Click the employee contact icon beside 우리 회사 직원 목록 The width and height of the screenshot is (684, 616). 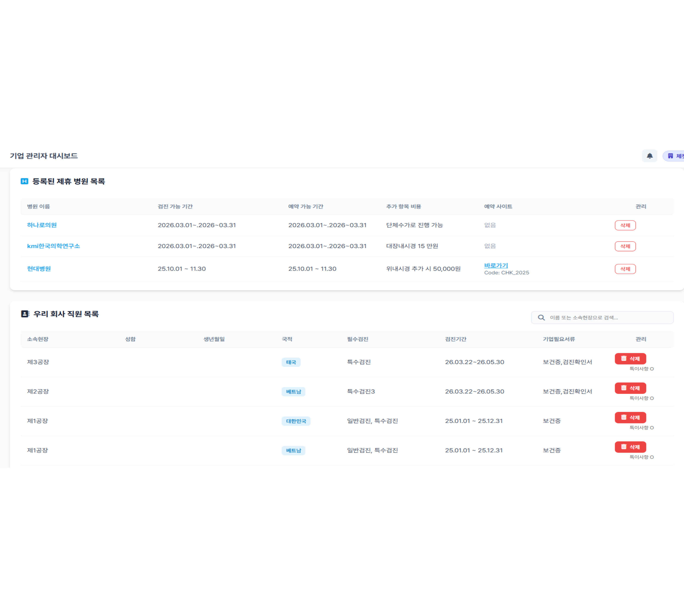(25, 314)
